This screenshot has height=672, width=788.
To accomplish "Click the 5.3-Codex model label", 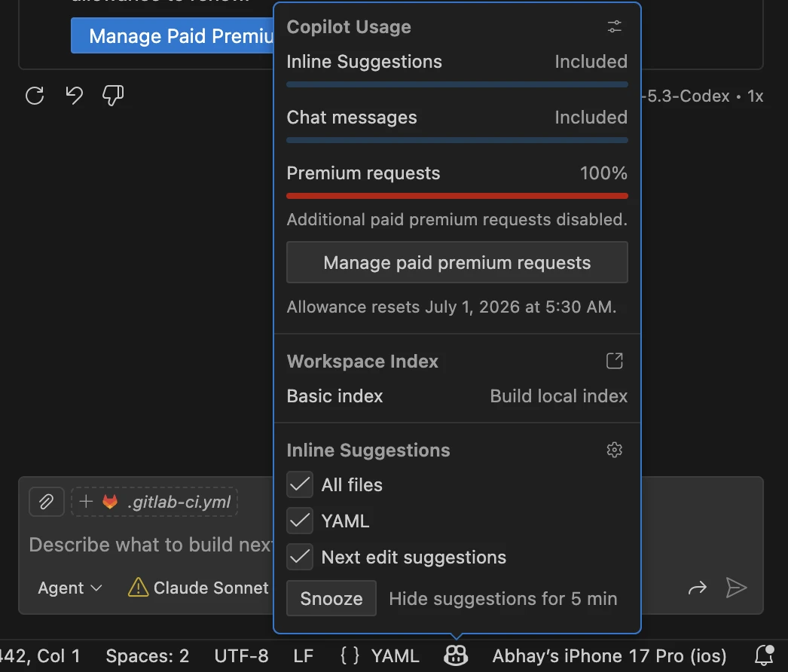I will point(703,96).
